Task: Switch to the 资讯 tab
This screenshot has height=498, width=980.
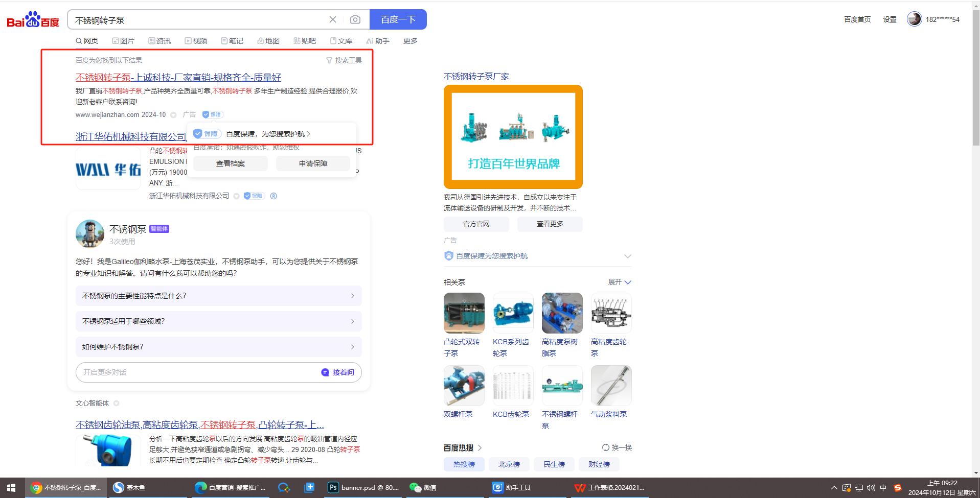Action: [159, 41]
